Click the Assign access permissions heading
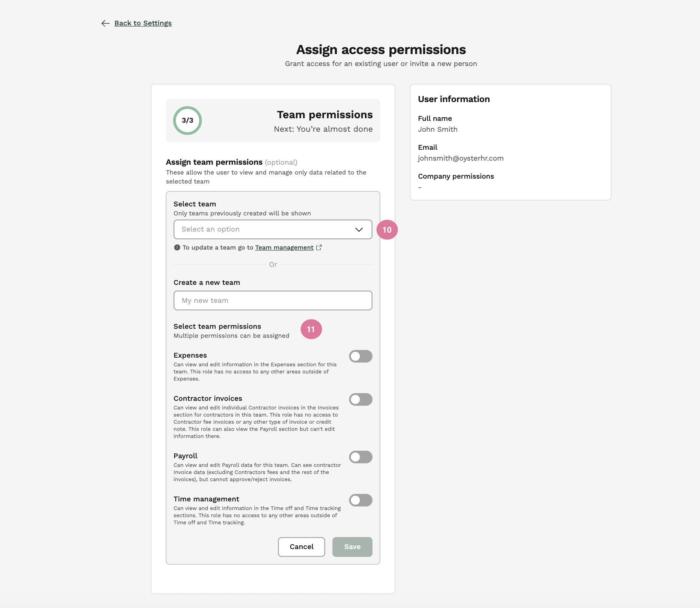This screenshot has height=608, width=700. coord(381,50)
